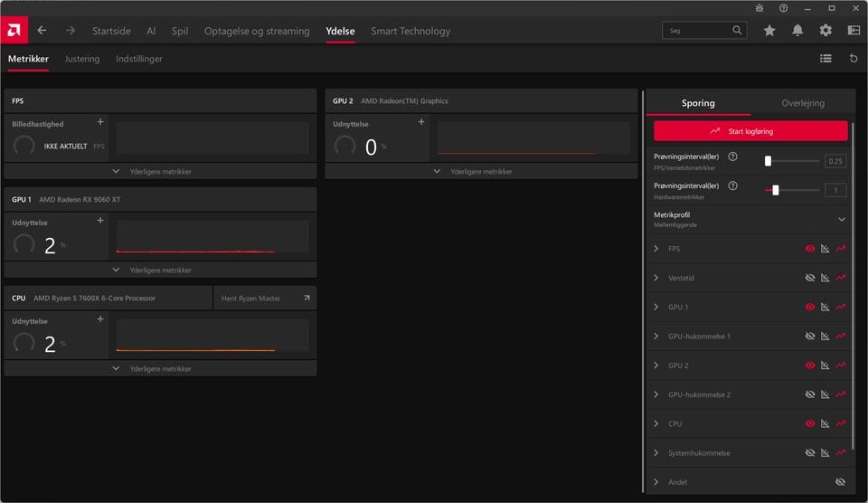868x503 pixels.
Task: Toggle Systemhukommelse visibility eye icon
Action: [810, 453]
